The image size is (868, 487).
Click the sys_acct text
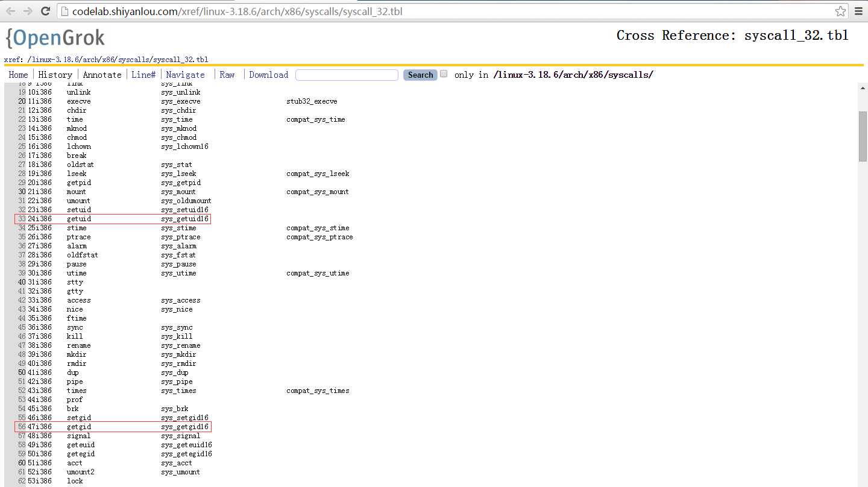[x=177, y=463]
